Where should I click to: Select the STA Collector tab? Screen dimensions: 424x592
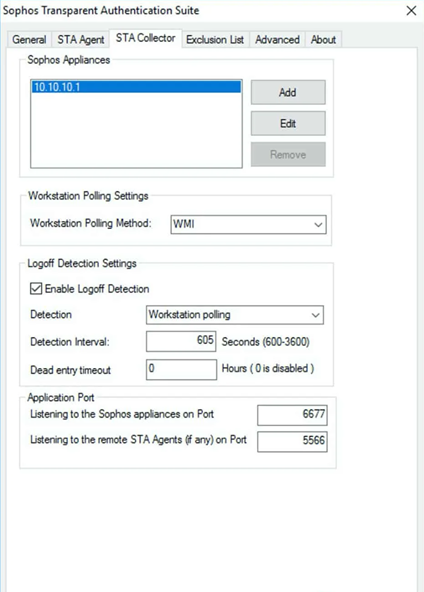tap(145, 38)
